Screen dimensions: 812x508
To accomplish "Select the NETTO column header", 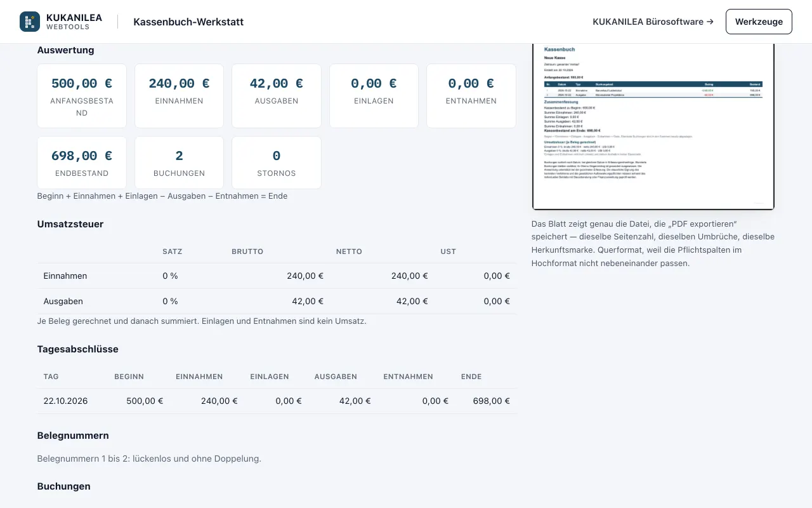I will point(349,251).
